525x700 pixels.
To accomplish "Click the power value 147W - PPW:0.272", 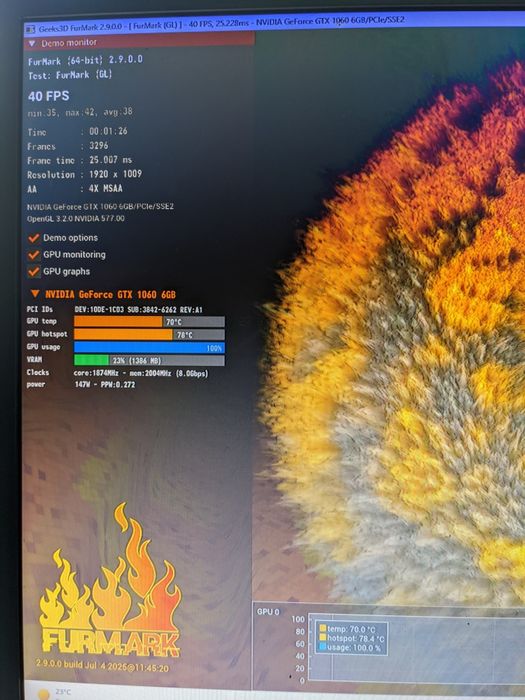I will 104,384.
